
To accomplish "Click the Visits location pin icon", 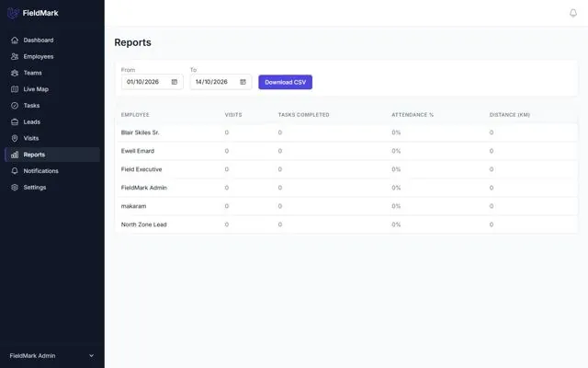I will click(x=15, y=138).
